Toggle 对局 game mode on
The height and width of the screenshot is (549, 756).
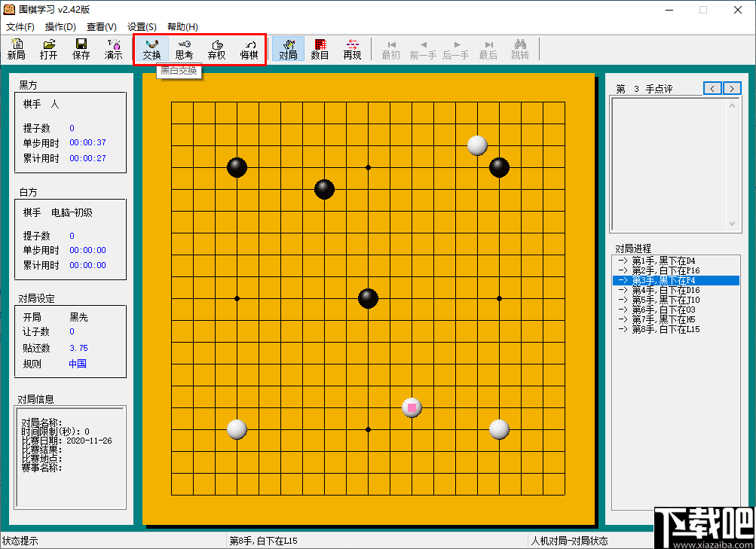pos(288,49)
